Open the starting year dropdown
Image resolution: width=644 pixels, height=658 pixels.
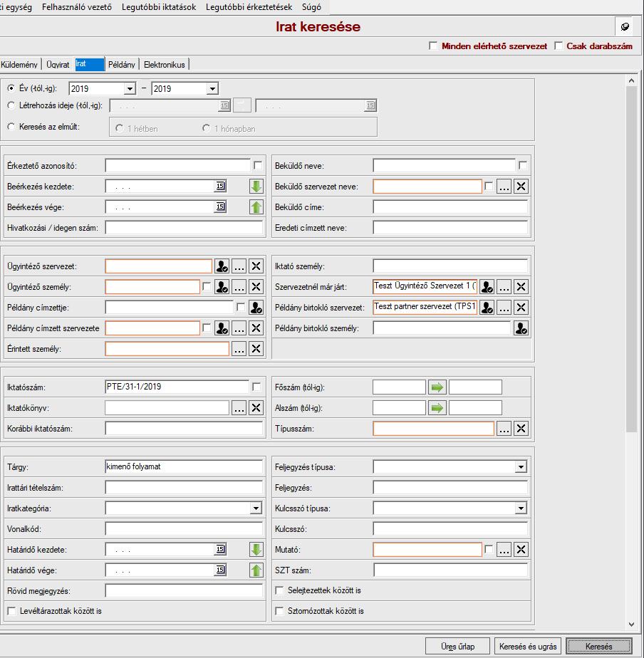tap(130, 88)
